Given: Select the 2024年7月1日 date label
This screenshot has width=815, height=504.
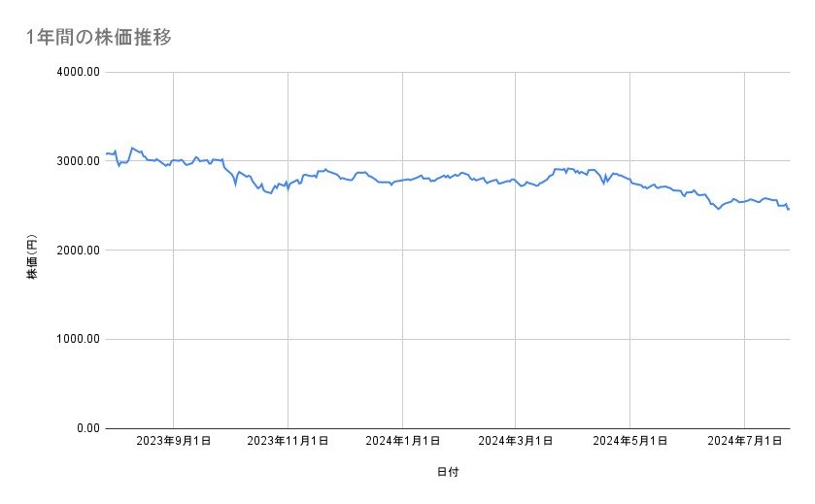Looking at the screenshot, I should [744, 442].
